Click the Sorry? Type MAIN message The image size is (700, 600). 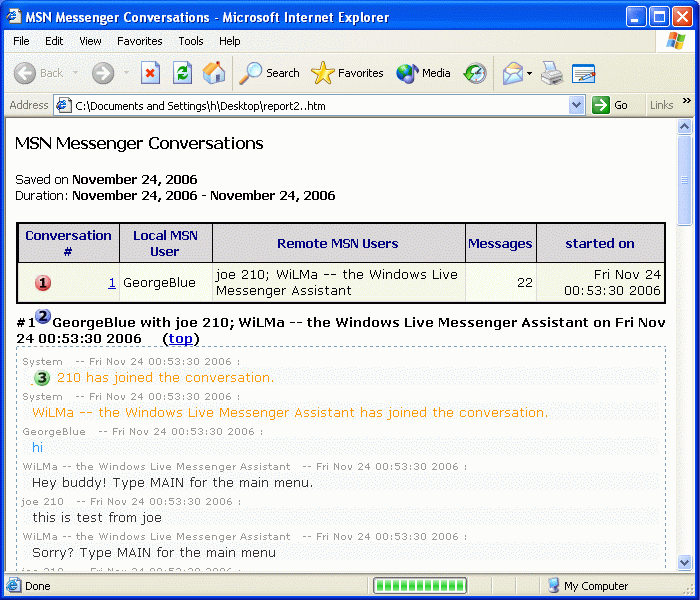tap(154, 553)
